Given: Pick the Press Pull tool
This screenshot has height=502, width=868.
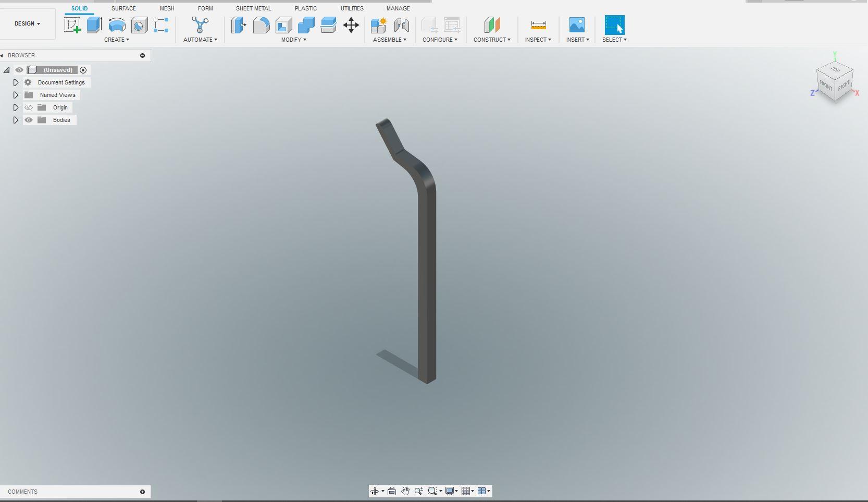Looking at the screenshot, I should coord(239,25).
